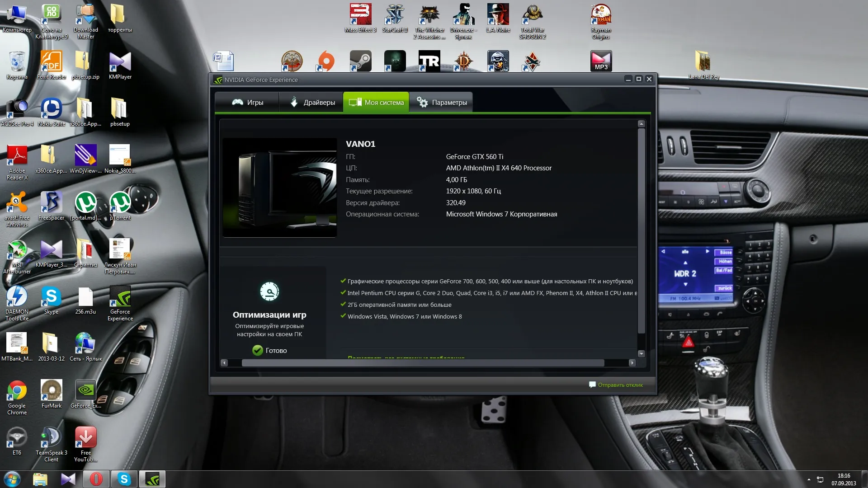Image resolution: width=868 pixels, height=488 pixels.
Task: Open the Параметры tab
Action: point(441,103)
